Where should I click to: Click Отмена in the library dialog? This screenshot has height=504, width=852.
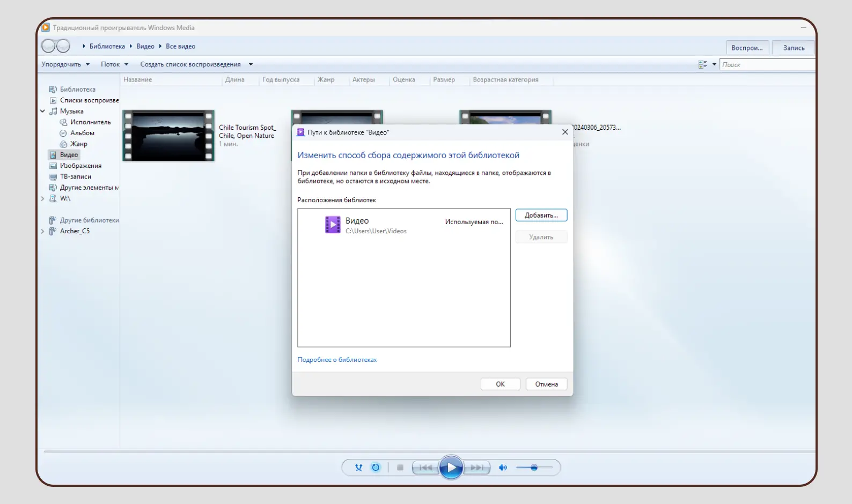click(x=546, y=384)
